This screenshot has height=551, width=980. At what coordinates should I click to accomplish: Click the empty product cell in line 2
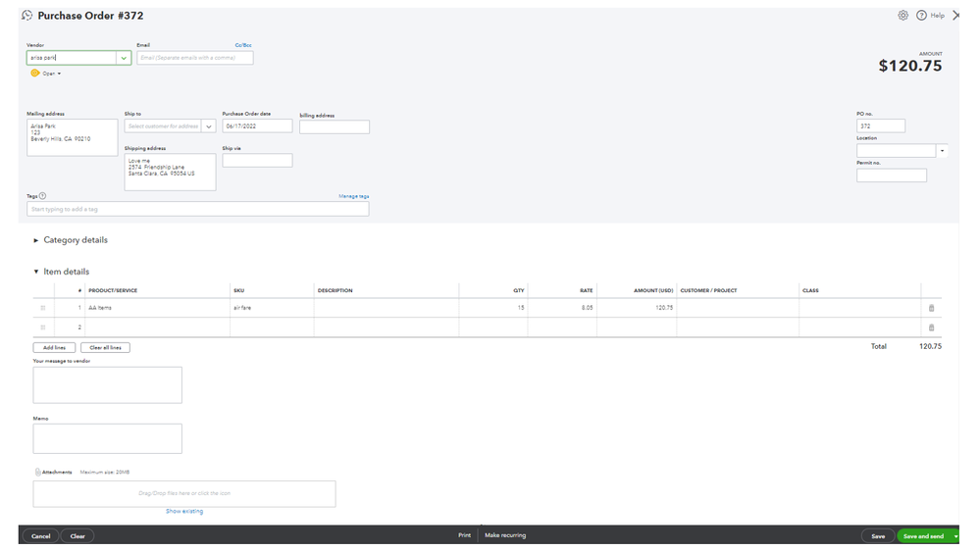coord(158,327)
